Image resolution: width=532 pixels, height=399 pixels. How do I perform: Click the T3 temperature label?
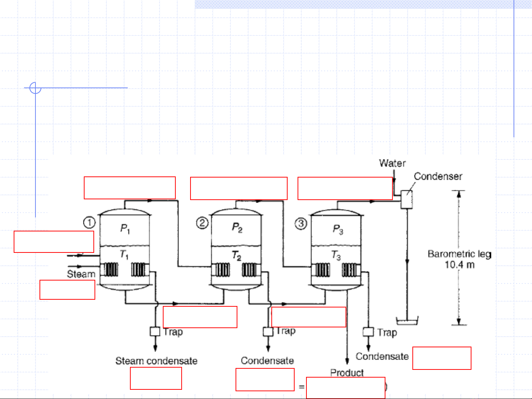[x=336, y=255]
